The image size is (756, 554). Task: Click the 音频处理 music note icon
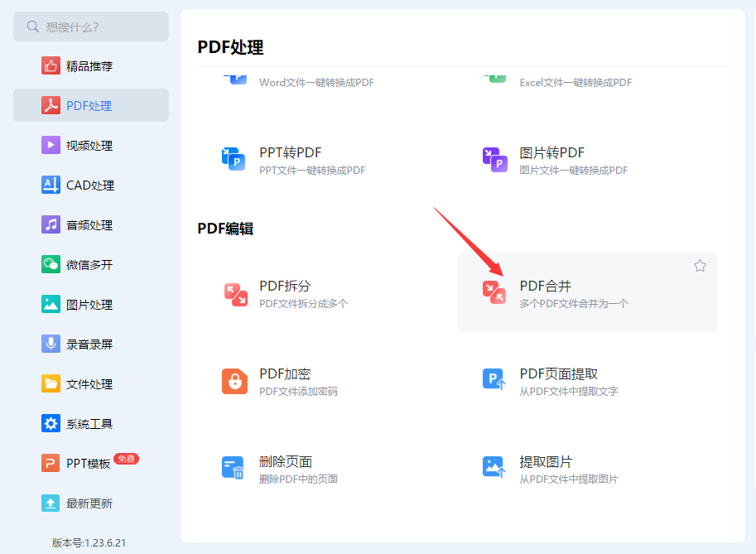[x=51, y=224]
